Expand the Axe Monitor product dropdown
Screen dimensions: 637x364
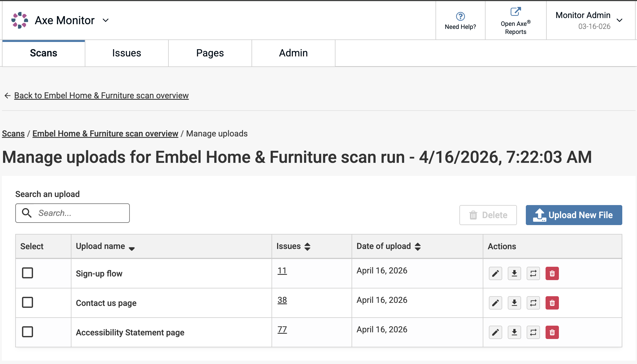pyautogui.click(x=106, y=20)
